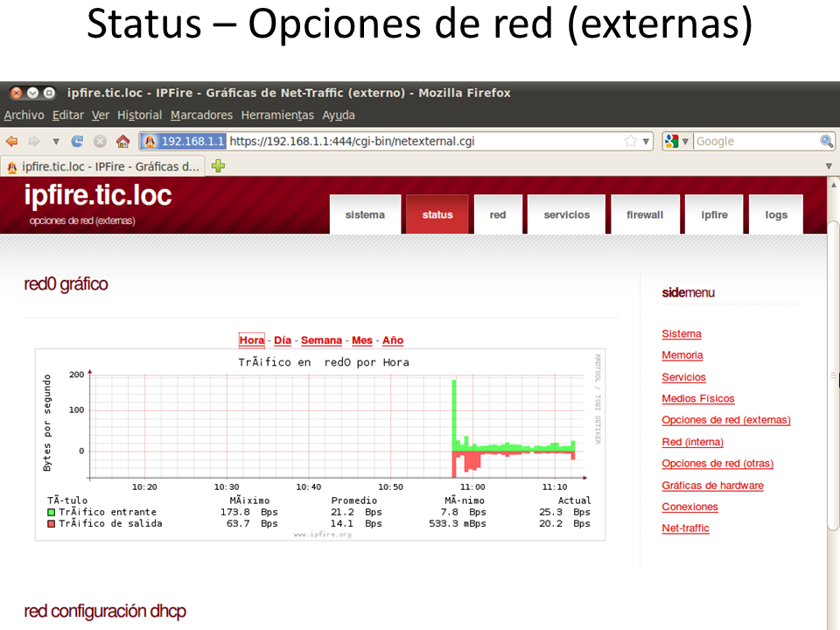Open the Google search engine selector

click(676, 141)
